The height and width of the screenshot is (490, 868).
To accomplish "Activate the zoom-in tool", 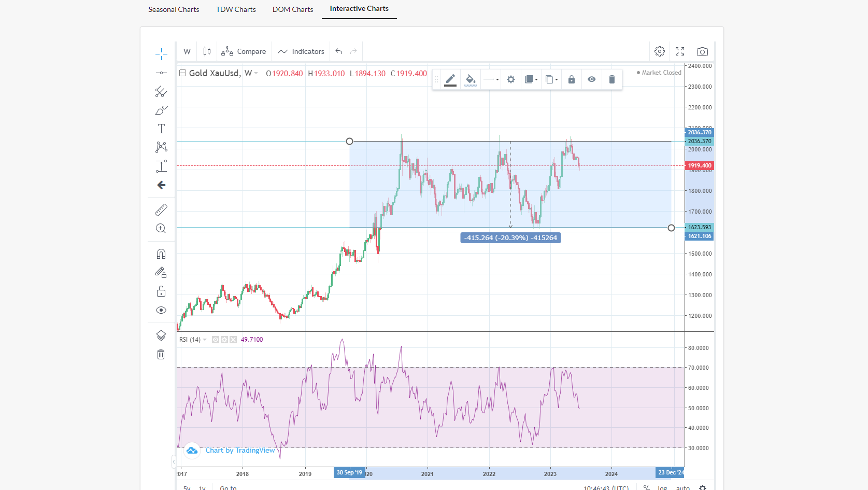I will [161, 228].
